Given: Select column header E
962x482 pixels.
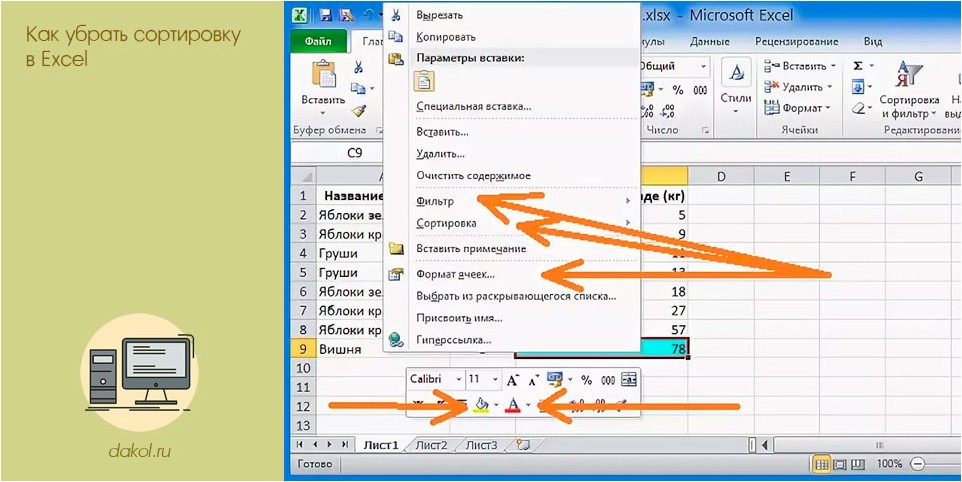Looking at the screenshot, I should 787,177.
